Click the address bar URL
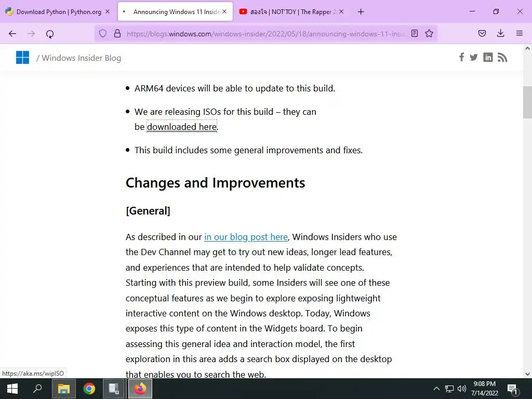This screenshot has height=399, width=532. (x=265, y=34)
